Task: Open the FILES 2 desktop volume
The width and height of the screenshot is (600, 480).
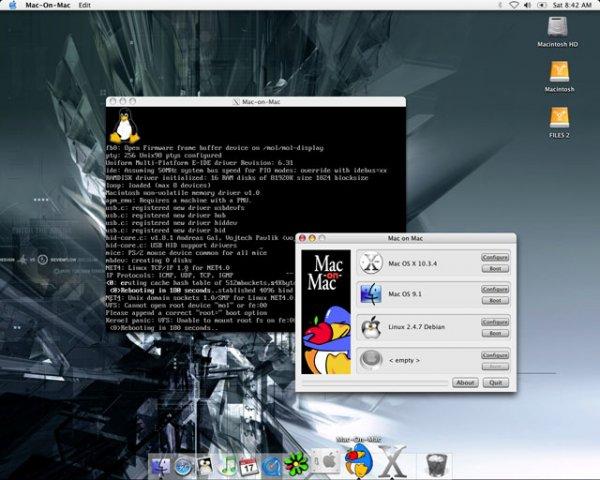Action: click(x=559, y=120)
